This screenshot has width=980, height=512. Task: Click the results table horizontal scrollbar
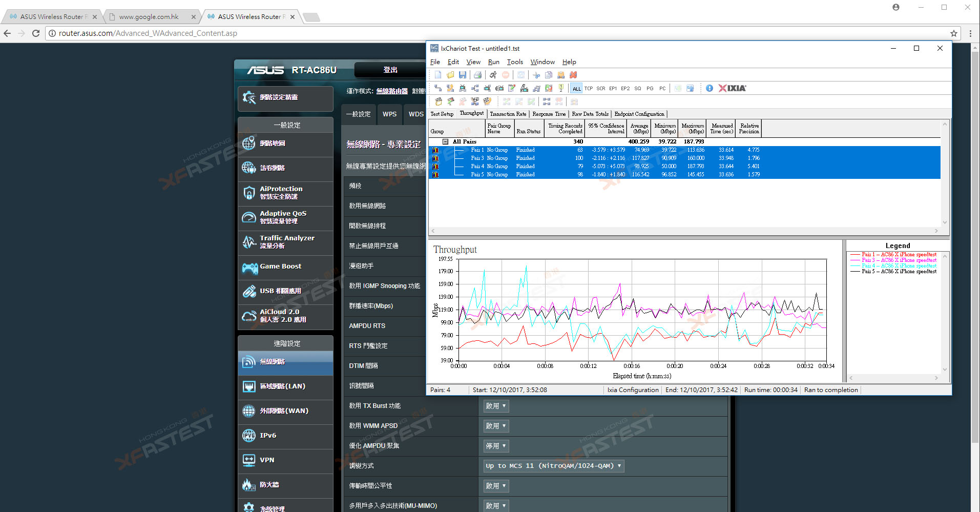click(684, 231)
